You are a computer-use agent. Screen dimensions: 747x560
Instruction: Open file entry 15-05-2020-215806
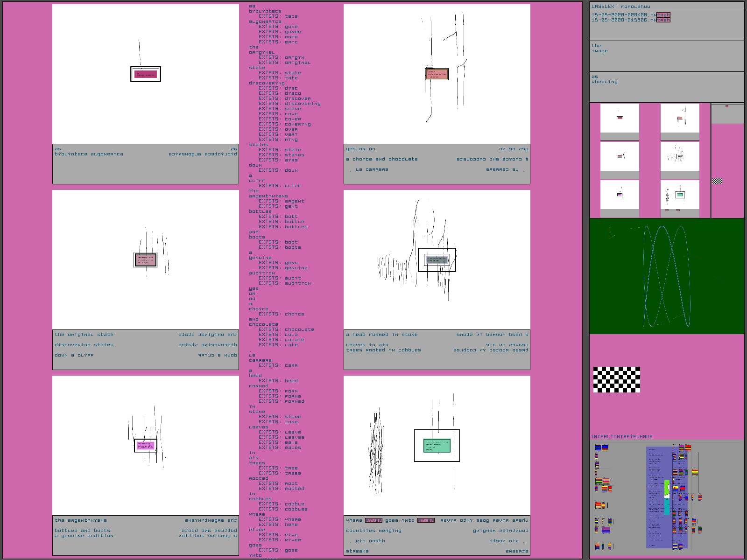630,20
